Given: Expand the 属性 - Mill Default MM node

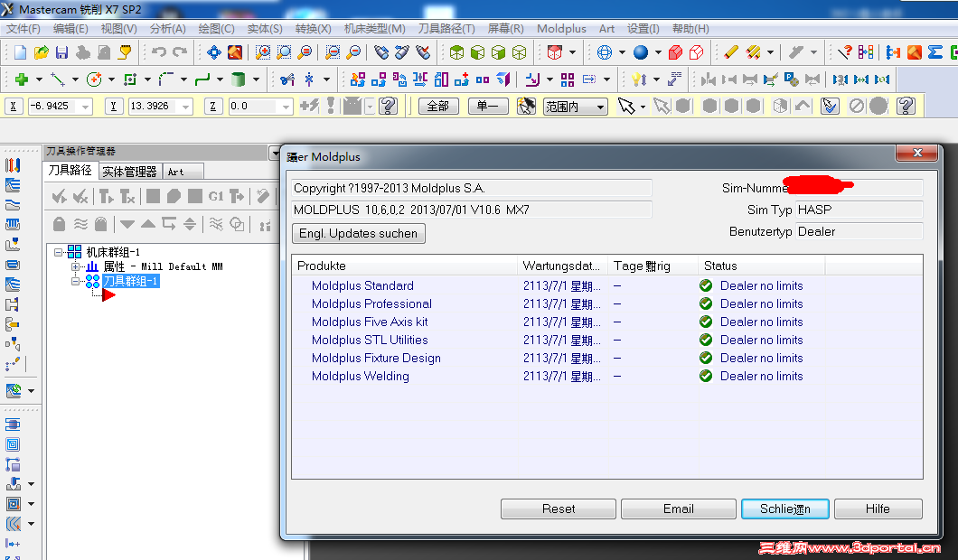Looking at the screenshot, I should 75,266.
